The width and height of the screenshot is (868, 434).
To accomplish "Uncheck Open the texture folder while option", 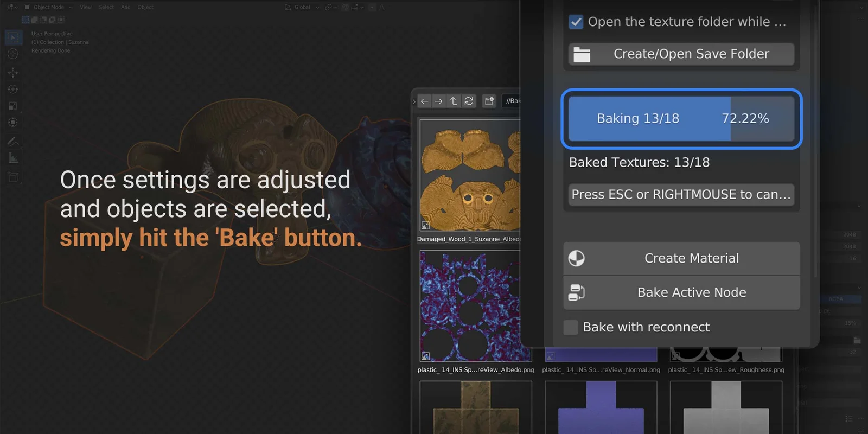I will (x=576, y=22).
